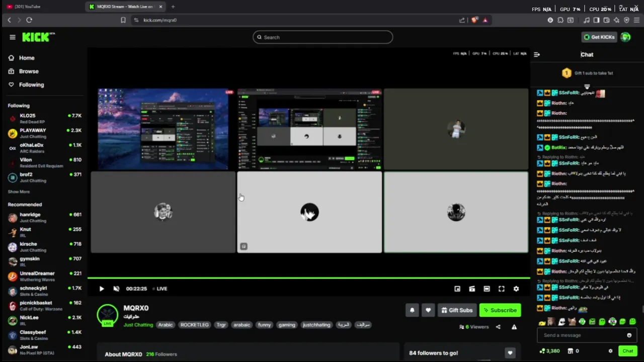
Task: Open the browser main menu
Action: (637, 20)
